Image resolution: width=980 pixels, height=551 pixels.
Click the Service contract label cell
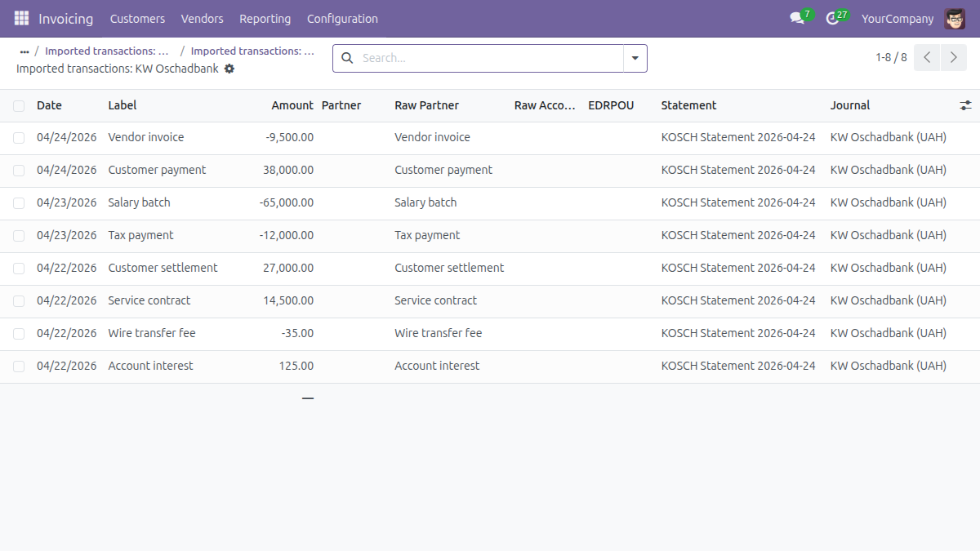149,300
